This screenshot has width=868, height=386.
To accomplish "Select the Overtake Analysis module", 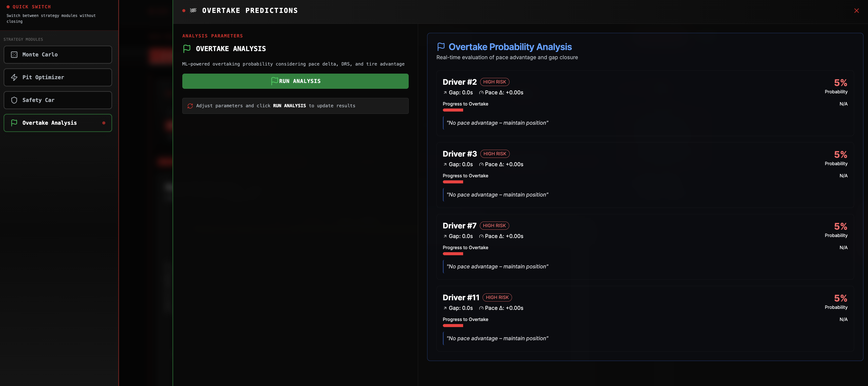I will (x=58, y=123).
